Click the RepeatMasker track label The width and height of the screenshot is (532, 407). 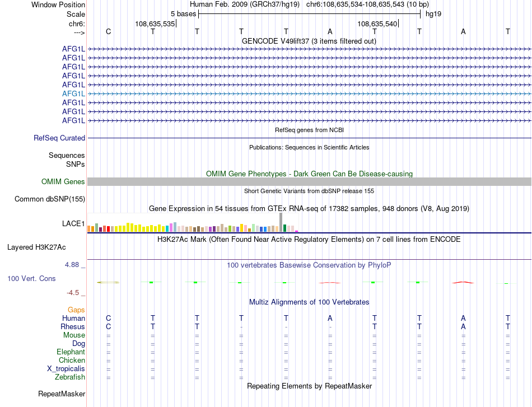tap(62, 394)
